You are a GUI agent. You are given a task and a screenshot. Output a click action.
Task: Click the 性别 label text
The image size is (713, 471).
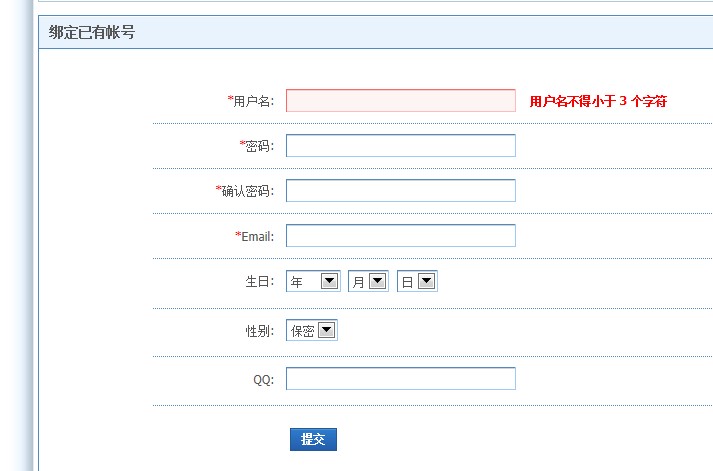259,331
